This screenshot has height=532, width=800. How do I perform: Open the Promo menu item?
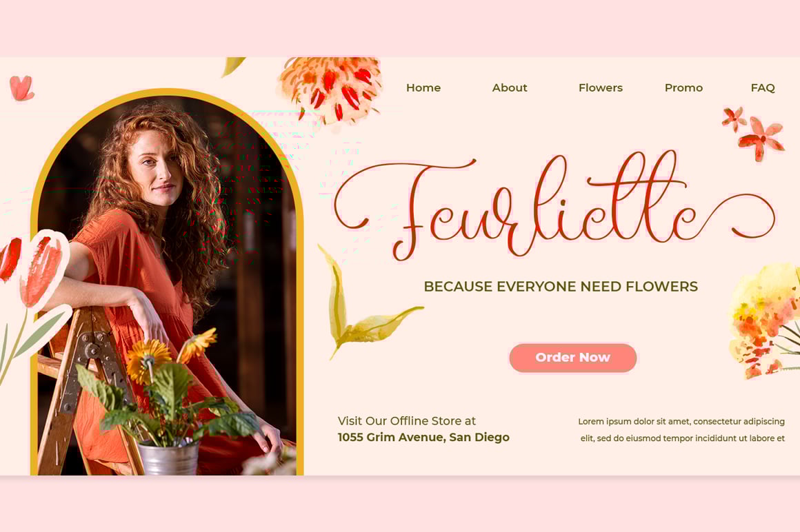[683, 88]
